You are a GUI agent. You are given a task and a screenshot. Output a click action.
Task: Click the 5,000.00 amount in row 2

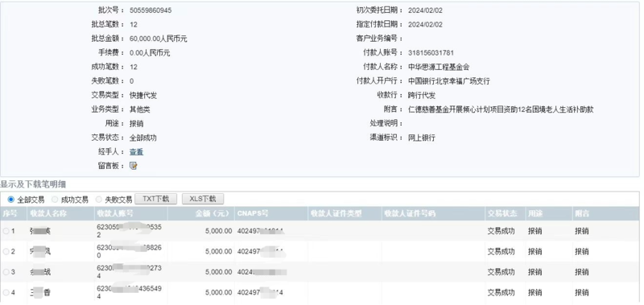click(218, 252)
